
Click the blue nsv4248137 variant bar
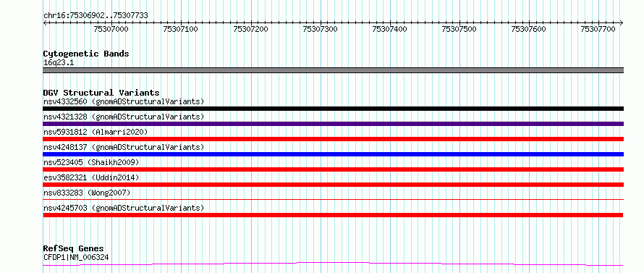(x=333, y=154)
